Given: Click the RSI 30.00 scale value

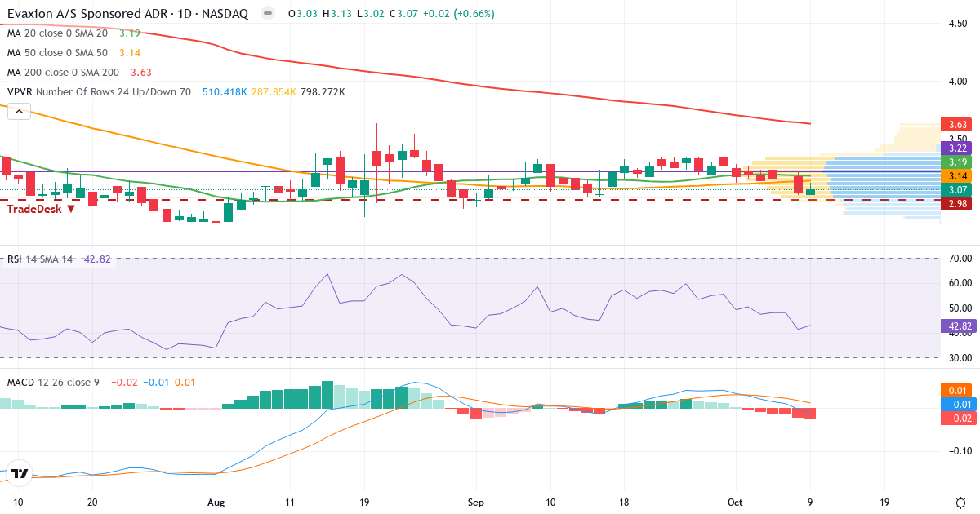Looking at the screenshot, I should tap(959, 358).
